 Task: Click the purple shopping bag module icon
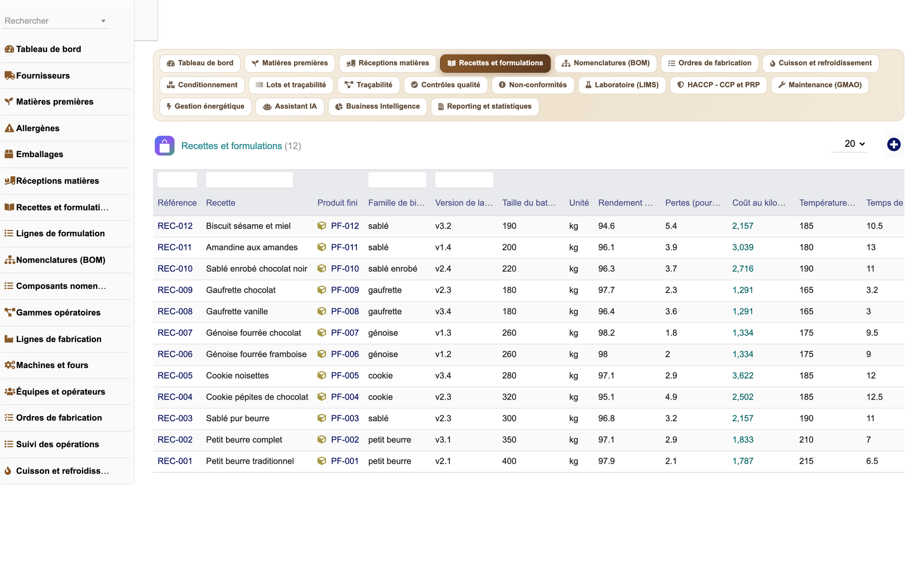(165, 146)
